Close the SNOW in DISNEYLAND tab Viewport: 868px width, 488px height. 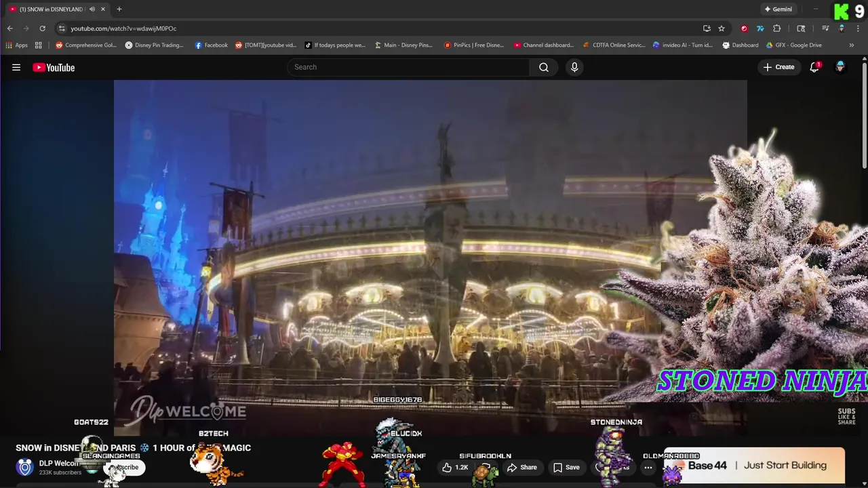tap(103, 9)
